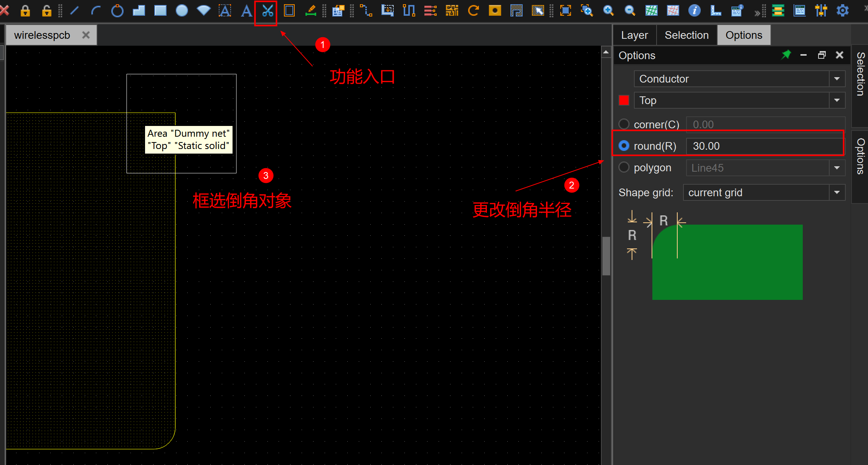Click the closed padlock lock icon
Viewport: 868px width, 465px height.
(25, 11)
